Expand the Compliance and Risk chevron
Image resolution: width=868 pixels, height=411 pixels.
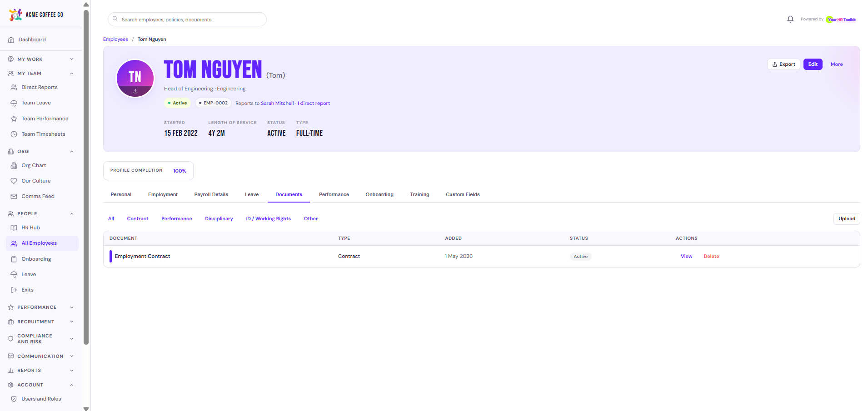coord(72,339)
